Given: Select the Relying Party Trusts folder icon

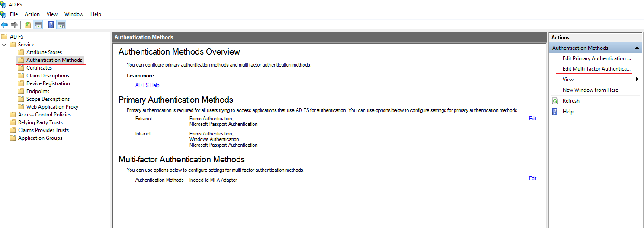Looking at the screenshot, I should pyautogui.click(x=13, y=122).
